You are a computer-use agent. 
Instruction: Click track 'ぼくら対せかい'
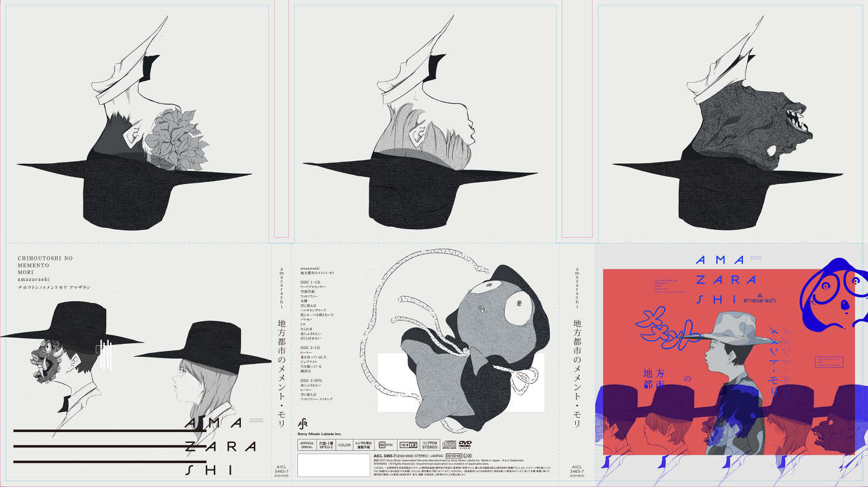pyautogui.click(x=310, y=338)
